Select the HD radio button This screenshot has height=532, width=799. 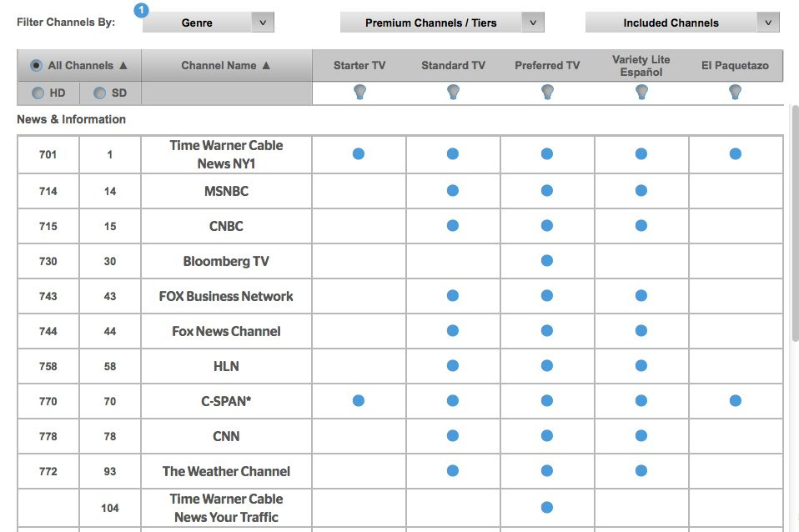(x=38, y=93)
